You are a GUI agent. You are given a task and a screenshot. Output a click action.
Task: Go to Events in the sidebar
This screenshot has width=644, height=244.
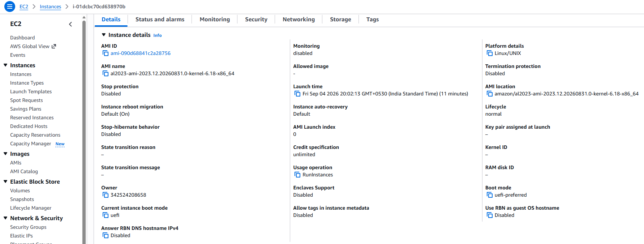[x=18, y=55]
